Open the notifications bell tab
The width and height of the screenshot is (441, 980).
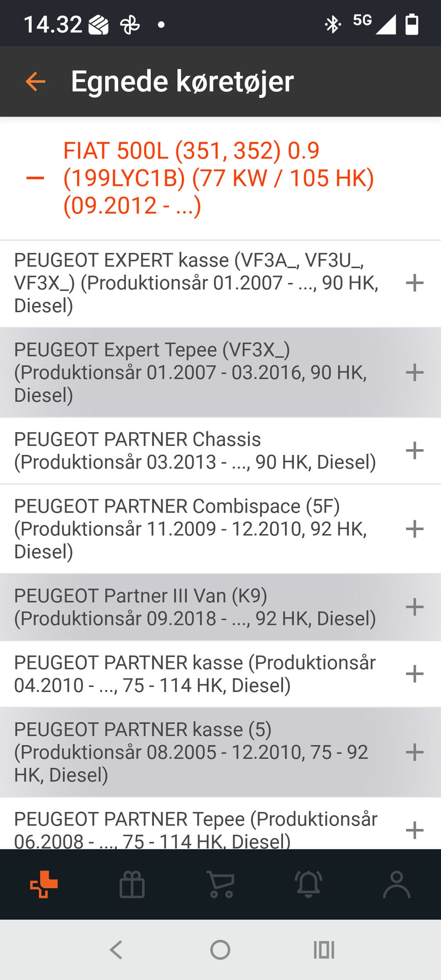click(x=309, y=884)
